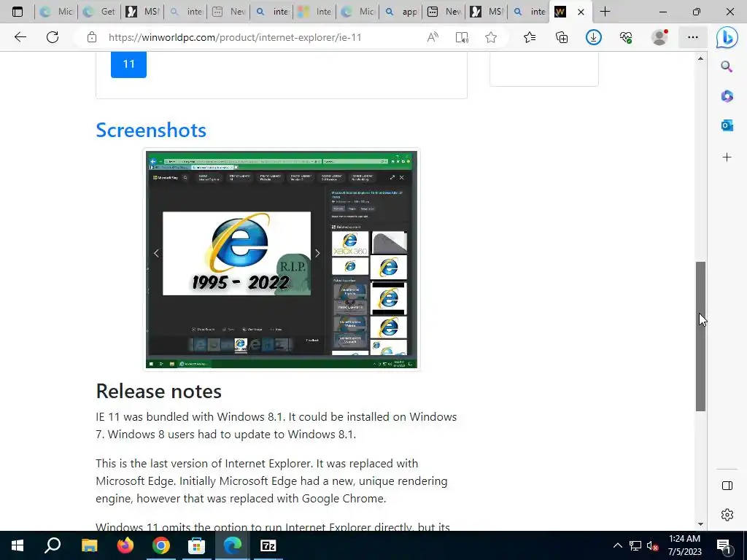Select the Mic tab left of Get tab
747x560 pixels.
tap(55, 12)
